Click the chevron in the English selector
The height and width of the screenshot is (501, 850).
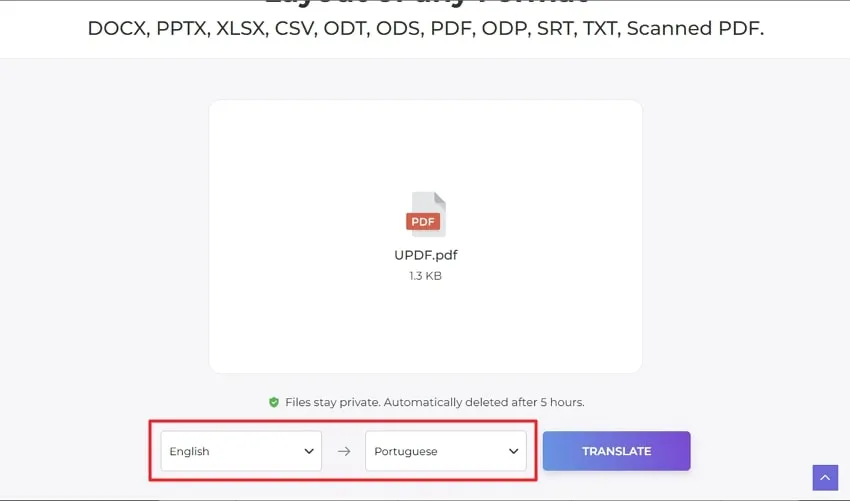[309, 451]
